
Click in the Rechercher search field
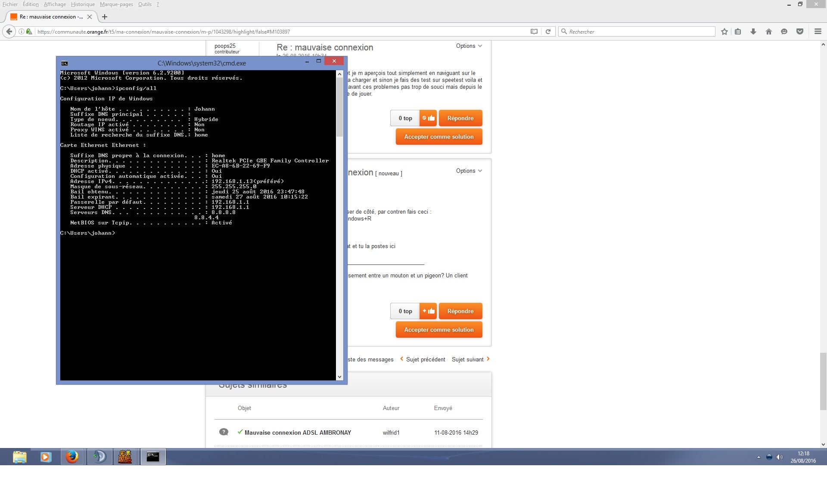point(637,31)
